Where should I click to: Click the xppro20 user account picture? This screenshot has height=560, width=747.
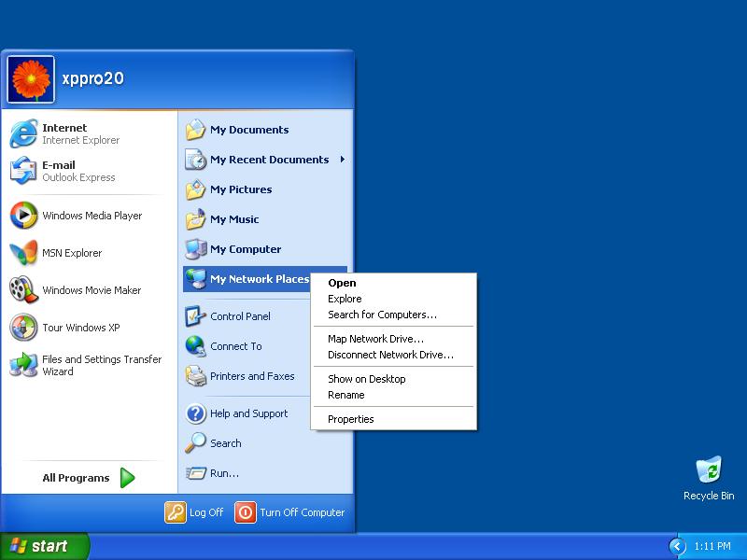tap(31, 79)
